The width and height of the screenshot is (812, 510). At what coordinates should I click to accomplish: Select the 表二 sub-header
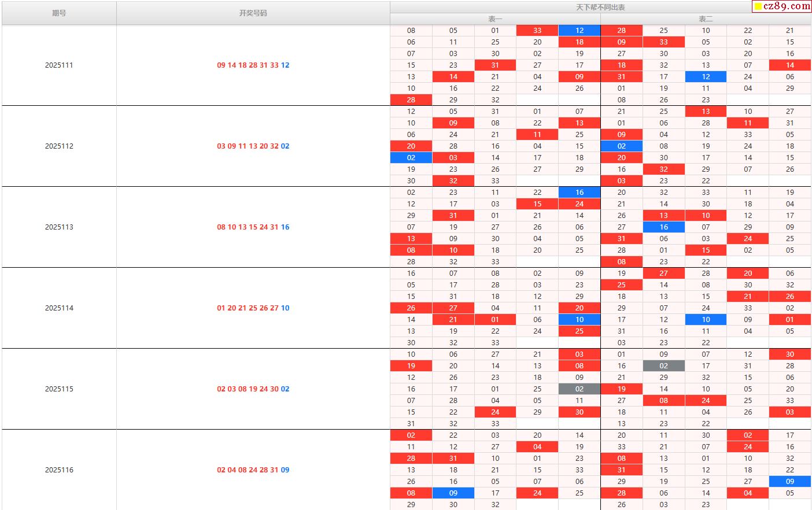tap(706, 19)
